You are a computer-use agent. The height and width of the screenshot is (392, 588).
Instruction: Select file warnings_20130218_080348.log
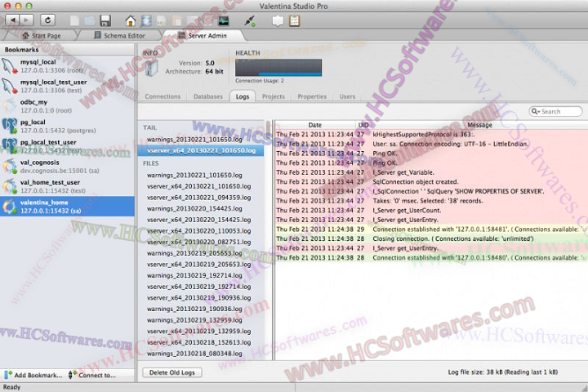[x=201, y=354]
